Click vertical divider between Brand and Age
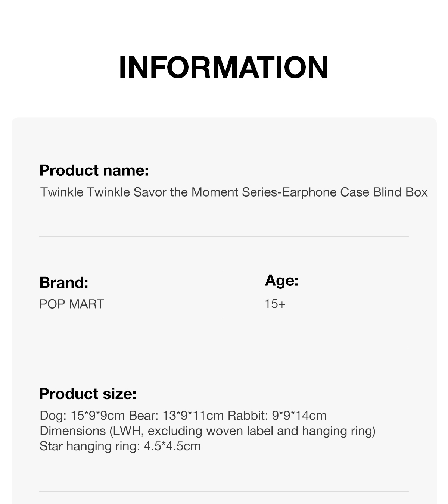 [224, 295]
